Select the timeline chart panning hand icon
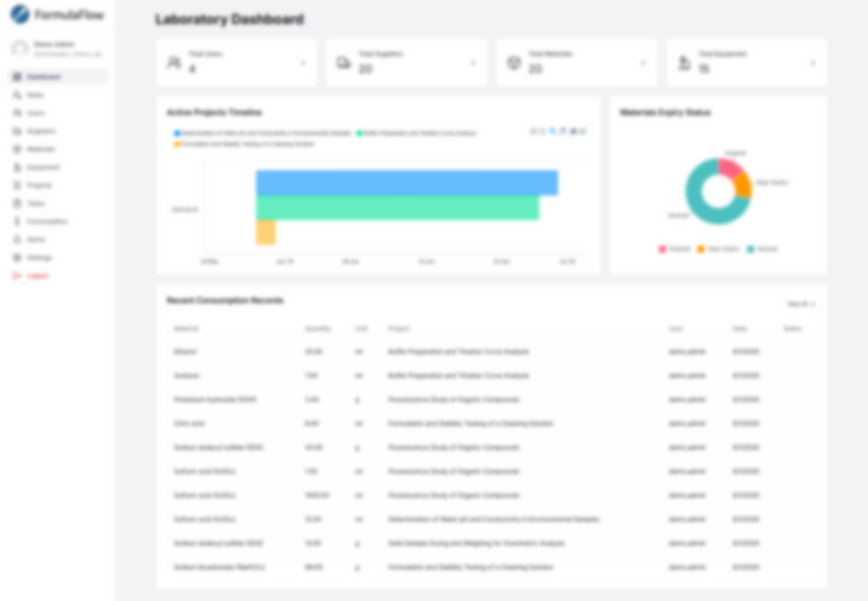 pos(563,132)
